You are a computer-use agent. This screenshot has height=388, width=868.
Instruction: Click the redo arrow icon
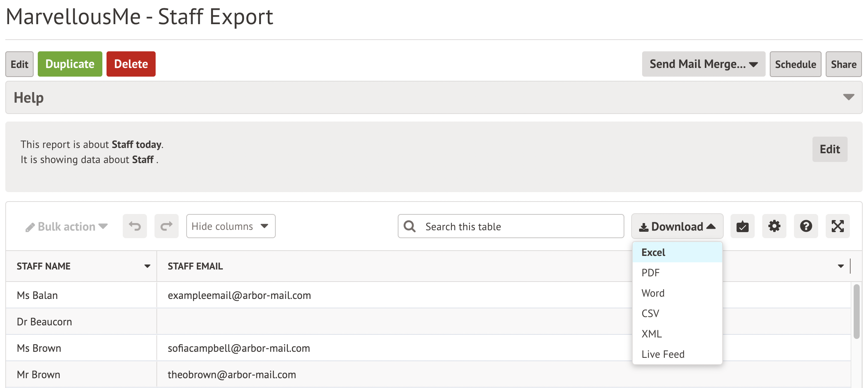point(166,226)
